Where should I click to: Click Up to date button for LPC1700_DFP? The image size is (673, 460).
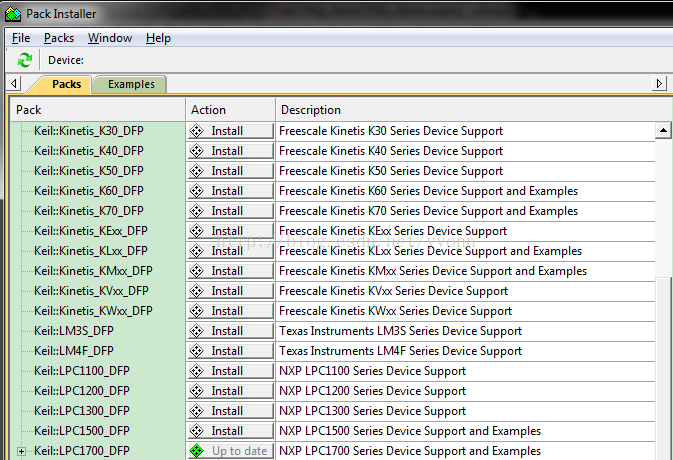click(230, 451)
